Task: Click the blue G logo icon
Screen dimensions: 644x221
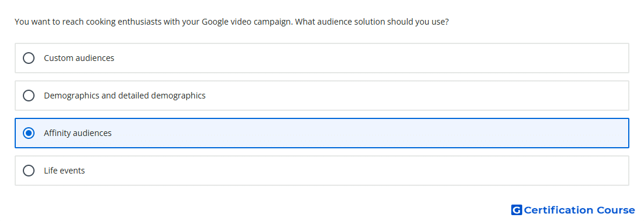Action: tap(516, 210)
